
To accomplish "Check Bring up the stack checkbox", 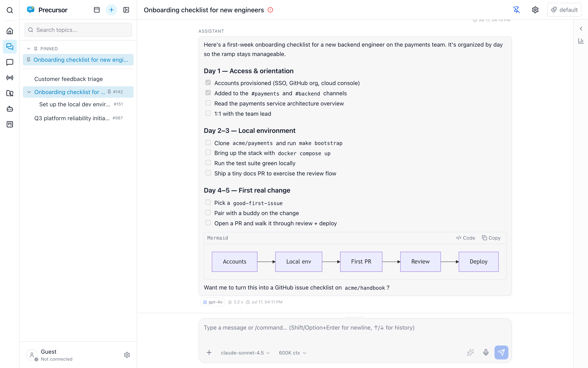I will point(208,153).
